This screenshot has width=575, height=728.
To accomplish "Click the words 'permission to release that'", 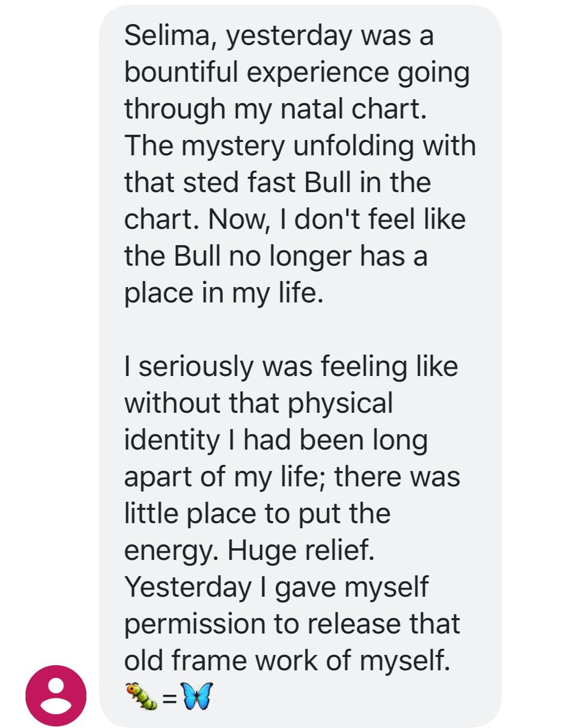I will coord(292,624).
